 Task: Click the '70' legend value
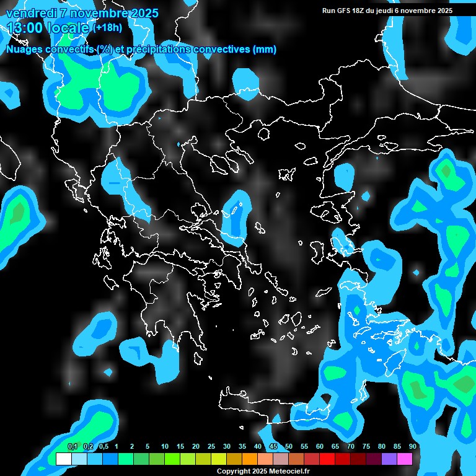coord(351,446)
